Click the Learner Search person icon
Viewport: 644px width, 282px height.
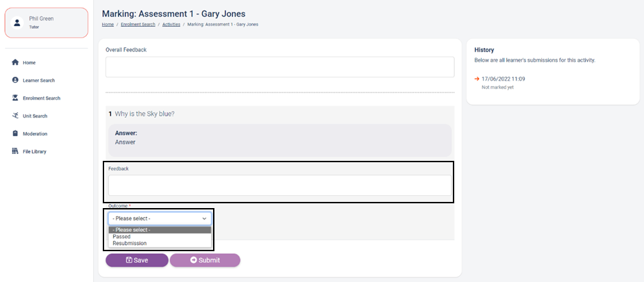pos(15,80)
